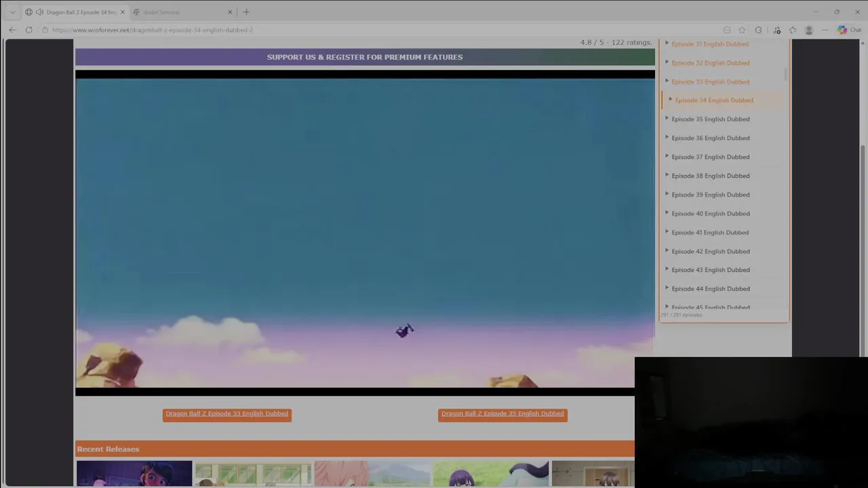Go back to the previous page

12,30
